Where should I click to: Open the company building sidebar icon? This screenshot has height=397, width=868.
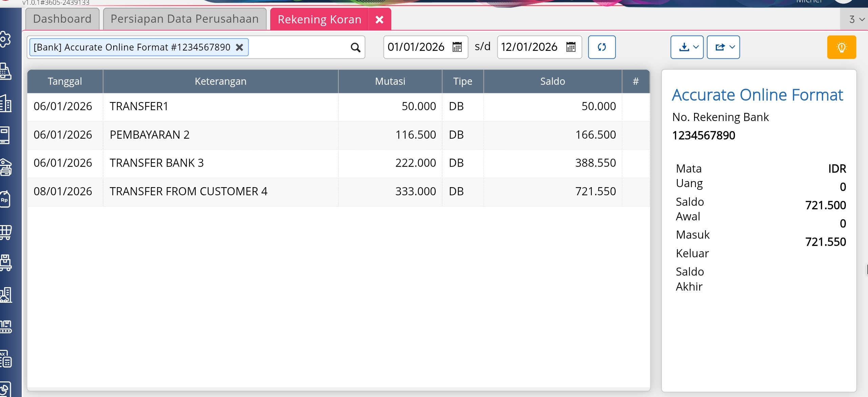click(x=5, y=103)
